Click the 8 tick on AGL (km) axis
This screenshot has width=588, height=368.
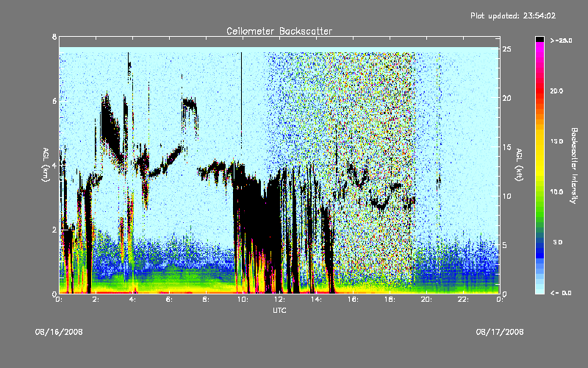click(x=54, y=37)
